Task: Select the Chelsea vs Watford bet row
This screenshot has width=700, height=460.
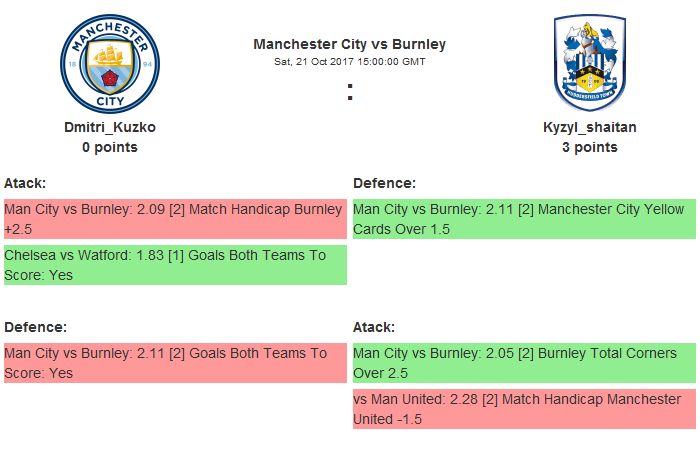Action: pyautogui.click(x=175, y=265)
